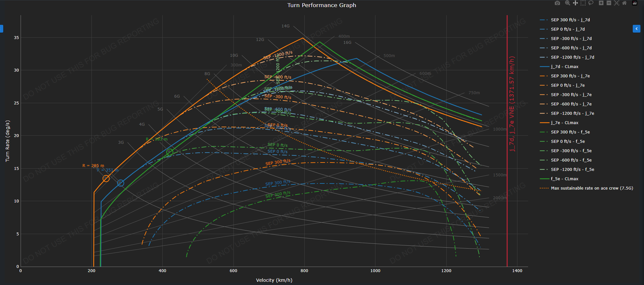644x285 pixels.
Task: Click the Zoom In plus icon
Action: click(601, 3)
